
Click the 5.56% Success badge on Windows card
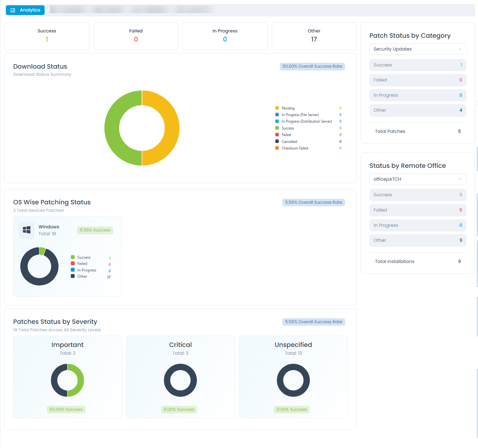[x=95, y=230]
